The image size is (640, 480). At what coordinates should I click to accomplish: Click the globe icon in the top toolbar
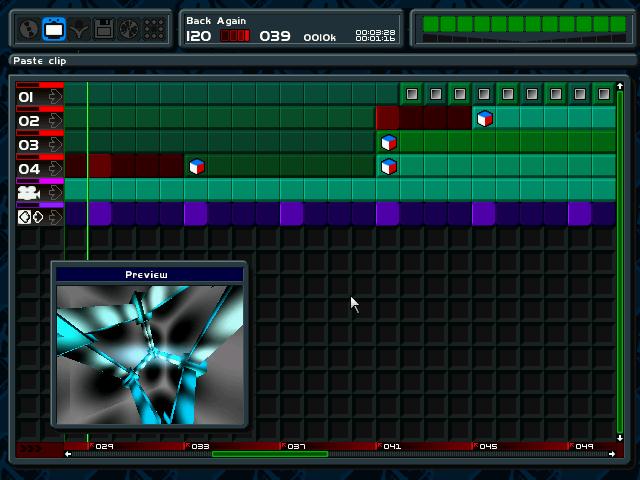[30, 30]
